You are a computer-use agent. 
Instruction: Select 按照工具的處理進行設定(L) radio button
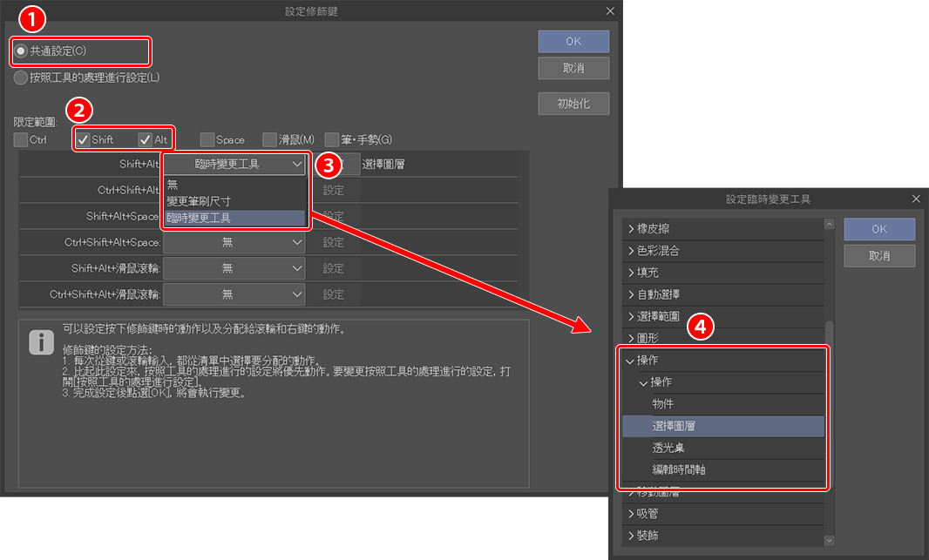tap(21, 78)
